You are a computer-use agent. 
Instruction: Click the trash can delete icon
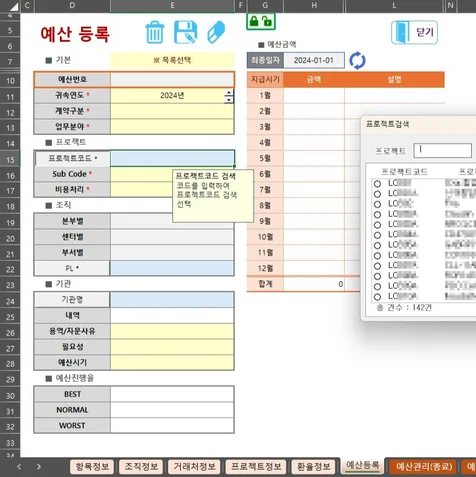point(155,32)
